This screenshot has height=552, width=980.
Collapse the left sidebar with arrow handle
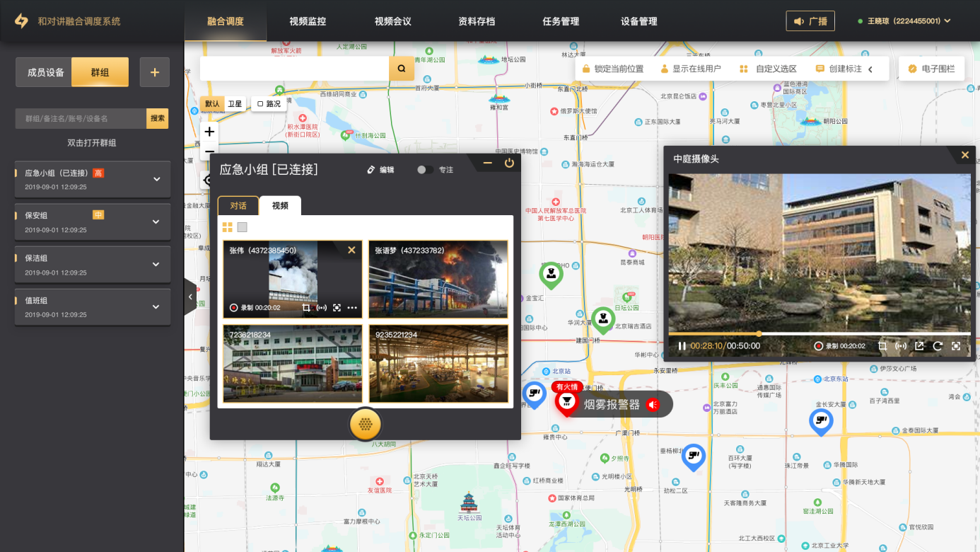coord(190,296)
